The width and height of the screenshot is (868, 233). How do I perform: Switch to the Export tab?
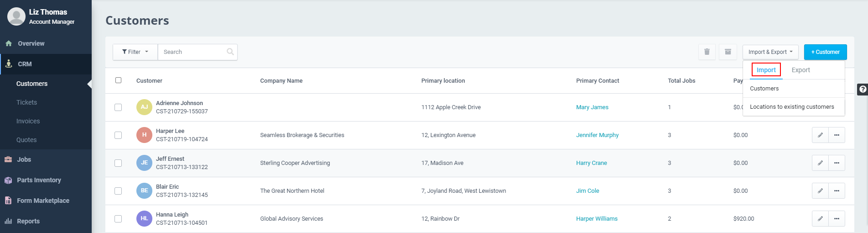click(x=800, y=70)
